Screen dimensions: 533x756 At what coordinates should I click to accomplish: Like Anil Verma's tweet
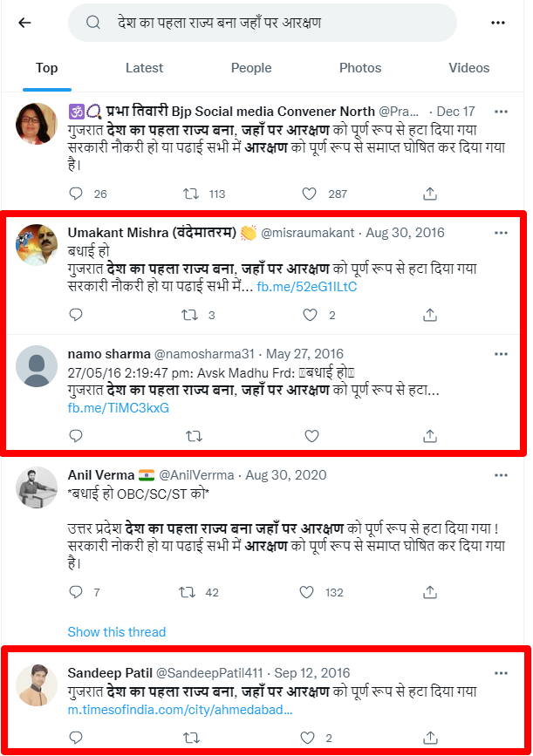coord(309,592)
